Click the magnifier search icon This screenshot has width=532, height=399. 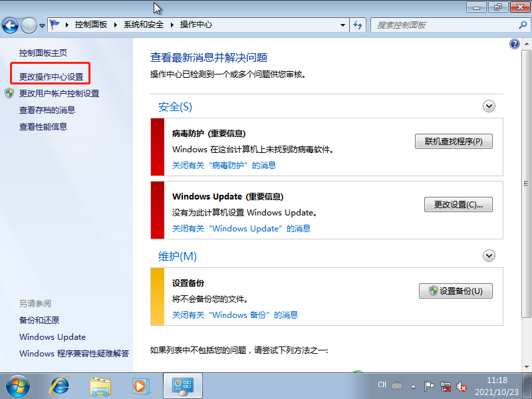click(523, 25)
